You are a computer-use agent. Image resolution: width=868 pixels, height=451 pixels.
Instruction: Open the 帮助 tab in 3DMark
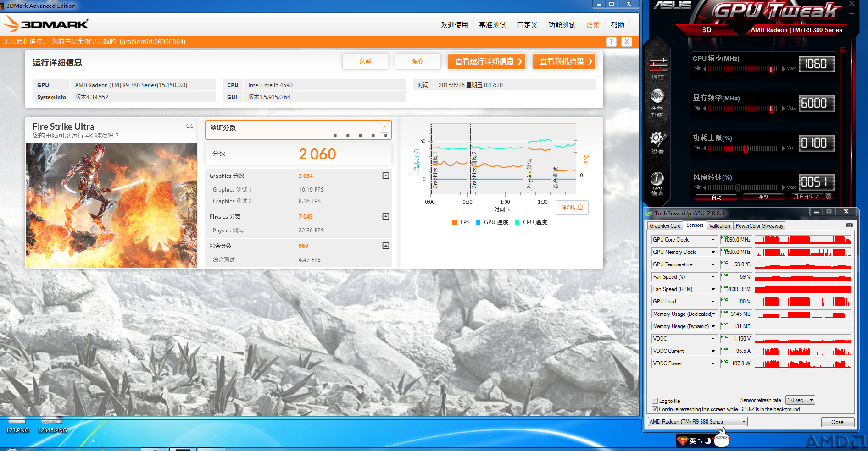click(x=618, y=25)
